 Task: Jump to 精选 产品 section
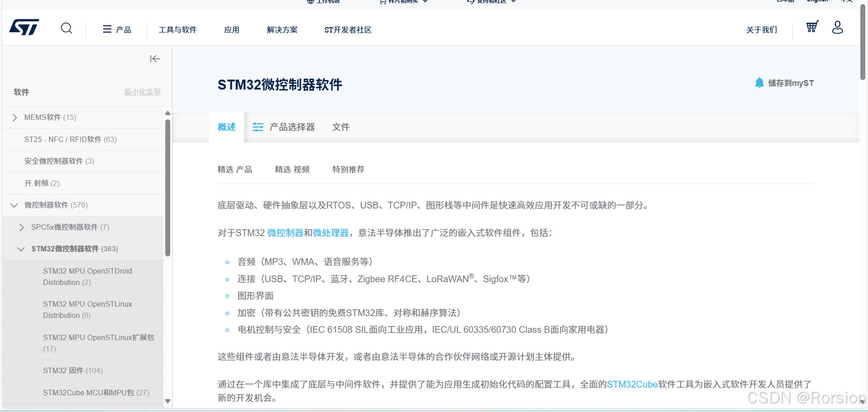click(235, 170)
